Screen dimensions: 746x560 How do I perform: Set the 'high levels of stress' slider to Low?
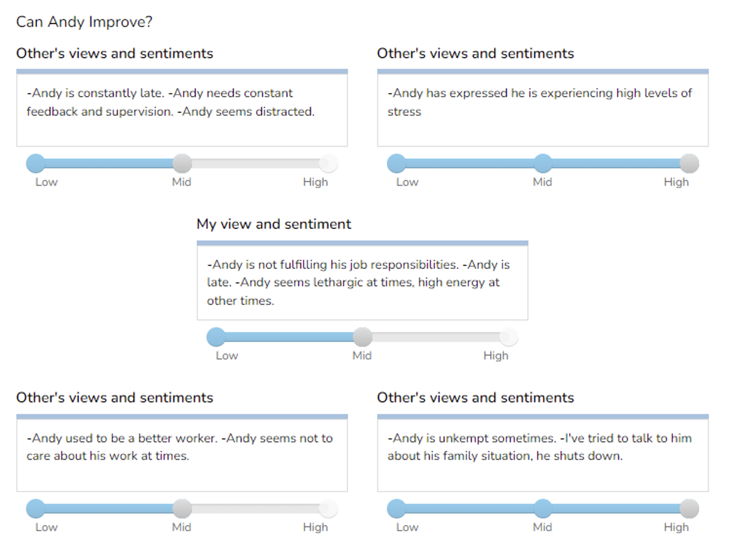pos(396,164)
